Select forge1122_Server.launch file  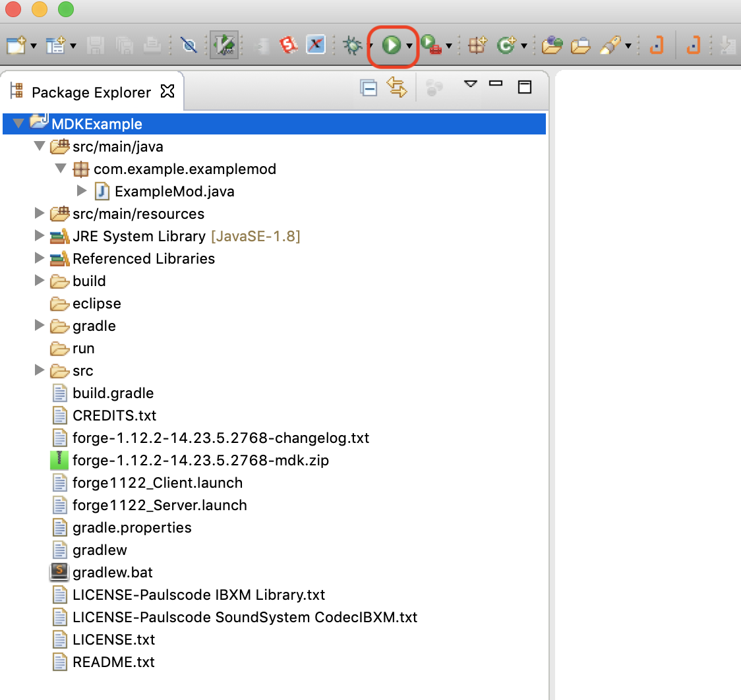(x=160, y=506)
